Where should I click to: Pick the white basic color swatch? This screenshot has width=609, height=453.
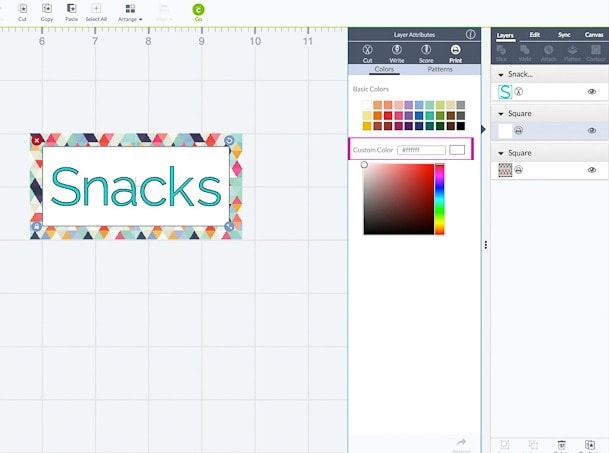[367, 105]
